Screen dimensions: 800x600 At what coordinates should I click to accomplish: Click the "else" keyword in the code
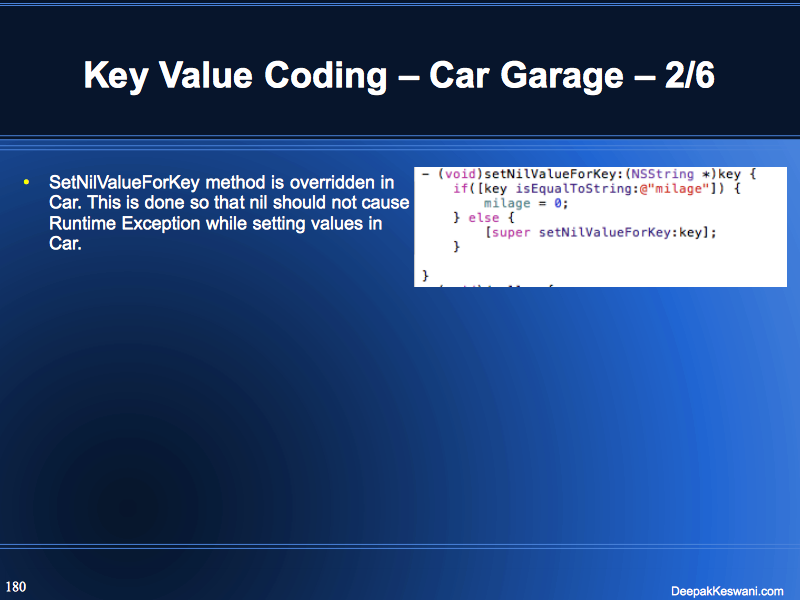484,217
